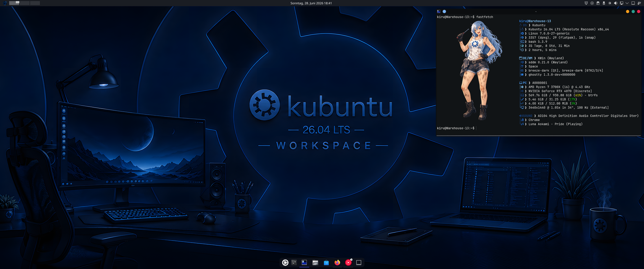Launch Discover software store from the dock
Image resolution: width=644 pixels, height=269 pixels.
click(x=326, y=263)
